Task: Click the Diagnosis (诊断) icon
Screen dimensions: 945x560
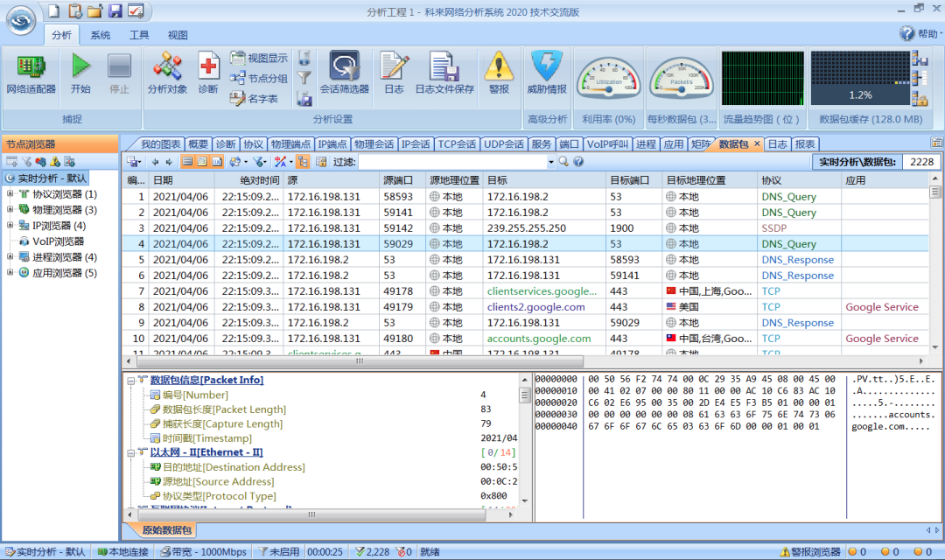Action: click(x=208, y=66)
